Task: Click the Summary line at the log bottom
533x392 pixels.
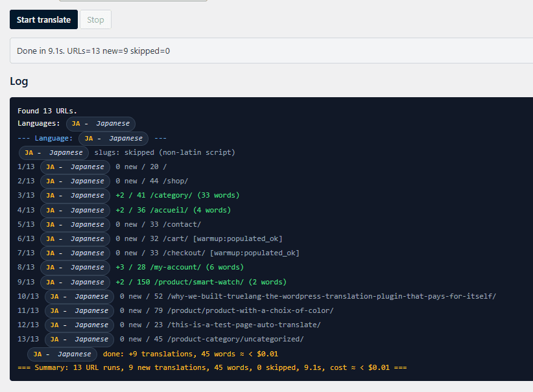Action: (212, 367)
